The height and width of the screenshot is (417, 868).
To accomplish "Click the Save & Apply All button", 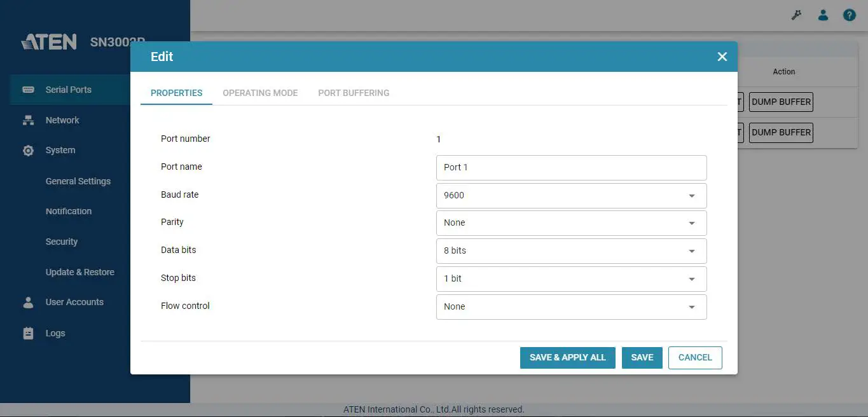I will coord(568,358).
